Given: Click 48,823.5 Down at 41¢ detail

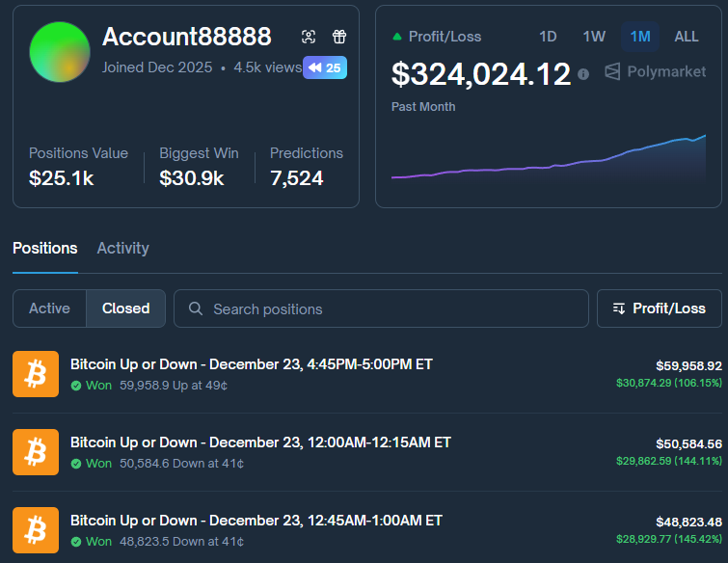Looking at the screenshot, I should 181,542.
